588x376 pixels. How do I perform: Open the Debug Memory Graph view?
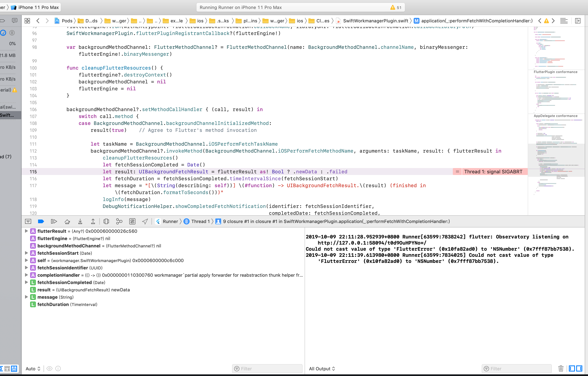coord(119,221)
